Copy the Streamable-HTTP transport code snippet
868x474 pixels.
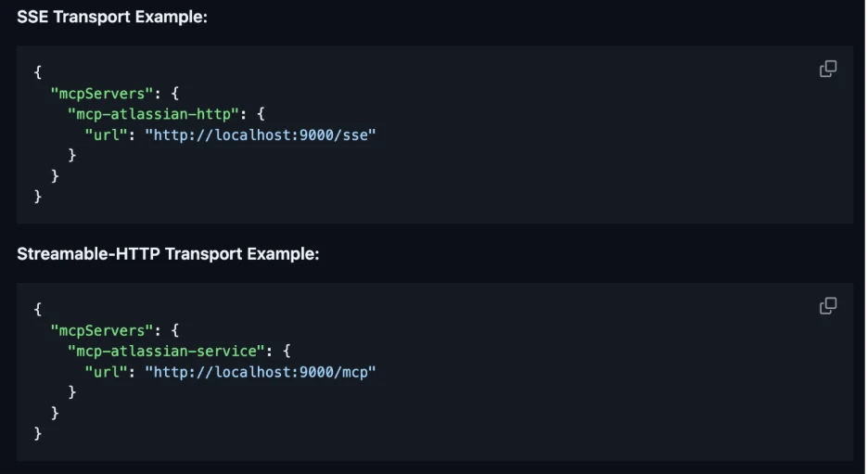point(828,306)
